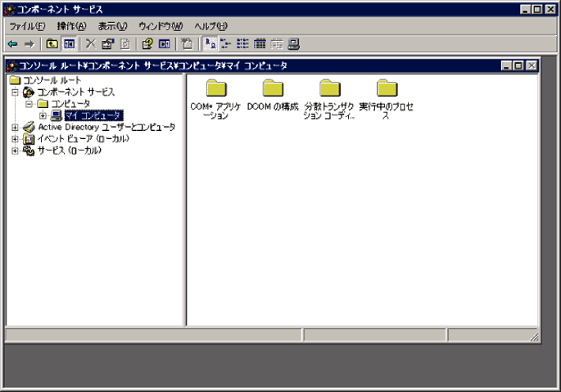Click the computer icon at toolbar end

tap(293, 44)
